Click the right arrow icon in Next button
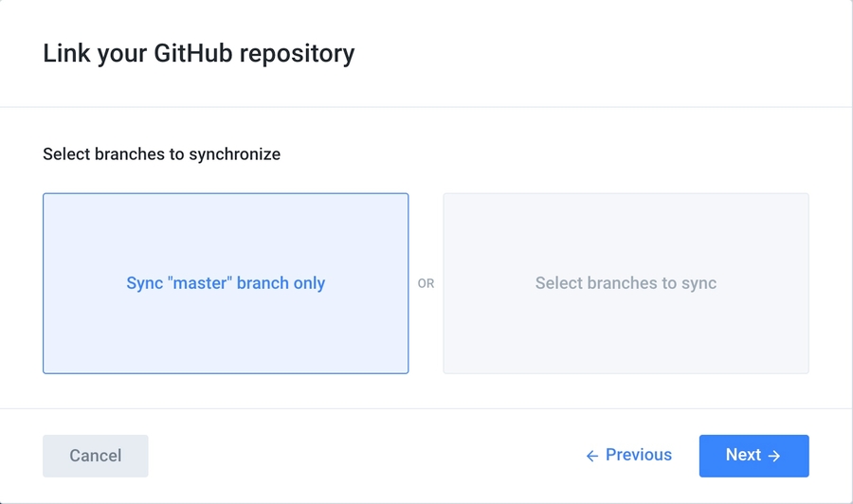This screenshot has height=504, width=853. 774,456
